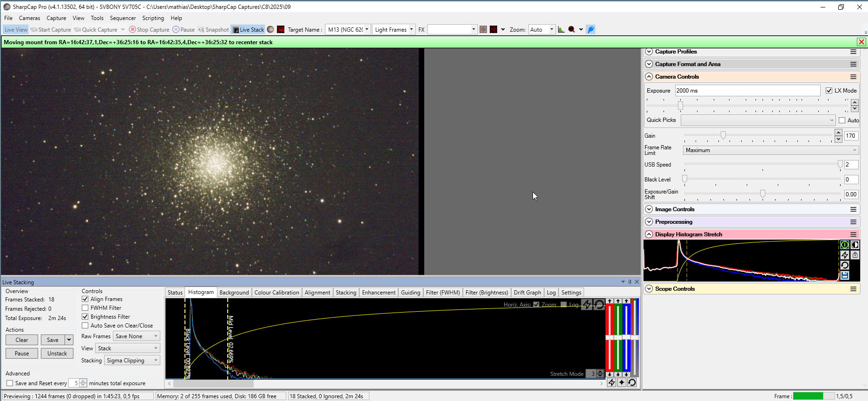The width and height of the screenshot is (868, 401).
Task: Save the display stretch with floppy icon
Action: point(845,275)
